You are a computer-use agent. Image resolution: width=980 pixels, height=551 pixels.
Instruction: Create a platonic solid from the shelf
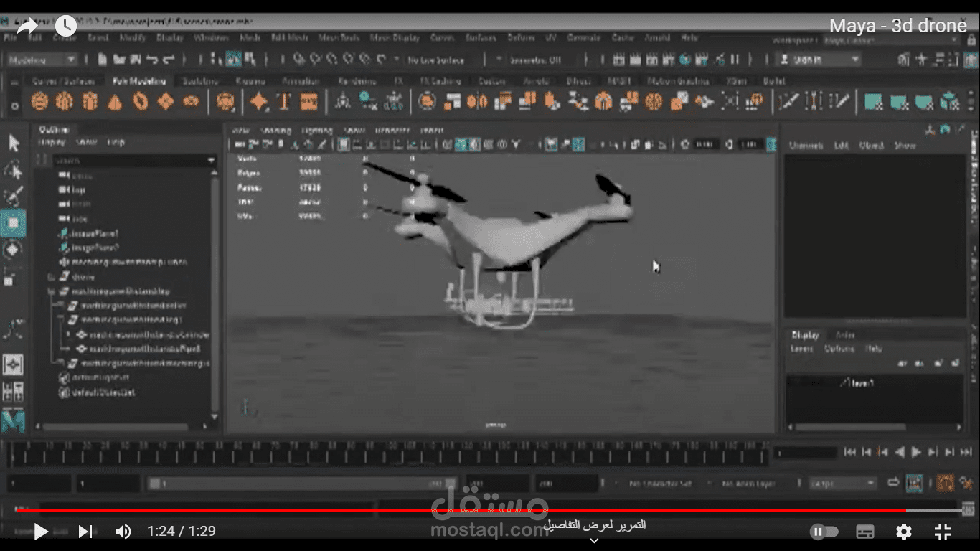coord(225,103)
